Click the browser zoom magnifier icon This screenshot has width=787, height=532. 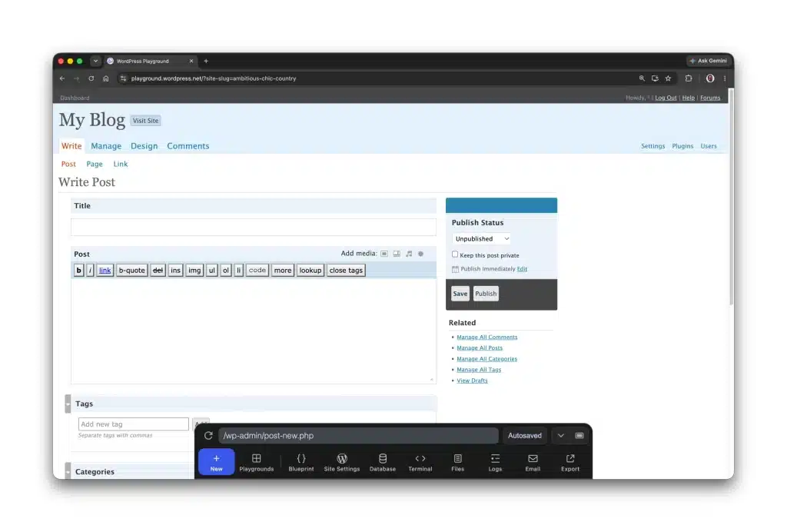(x=642, y=78)
